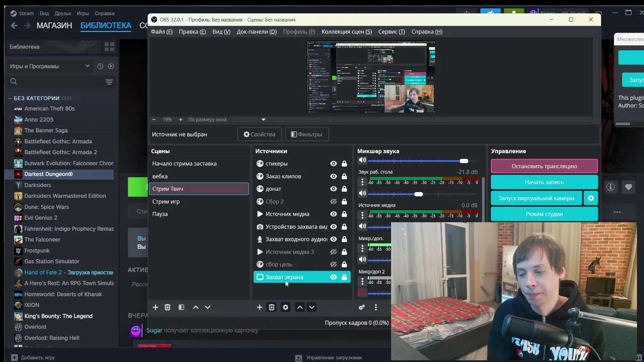The height and width of the screenshot is (362, 644).
Task: Remove selected source with trash icon
Action: [x=272, y=307]
